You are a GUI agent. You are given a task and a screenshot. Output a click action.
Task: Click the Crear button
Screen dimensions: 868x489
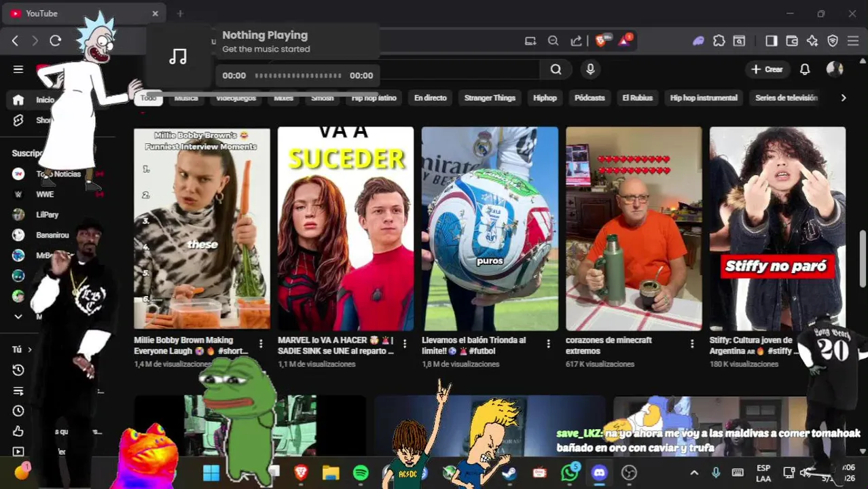[767, 69]
